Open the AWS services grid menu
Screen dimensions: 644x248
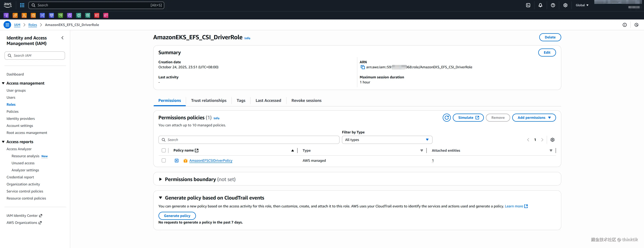22,5
